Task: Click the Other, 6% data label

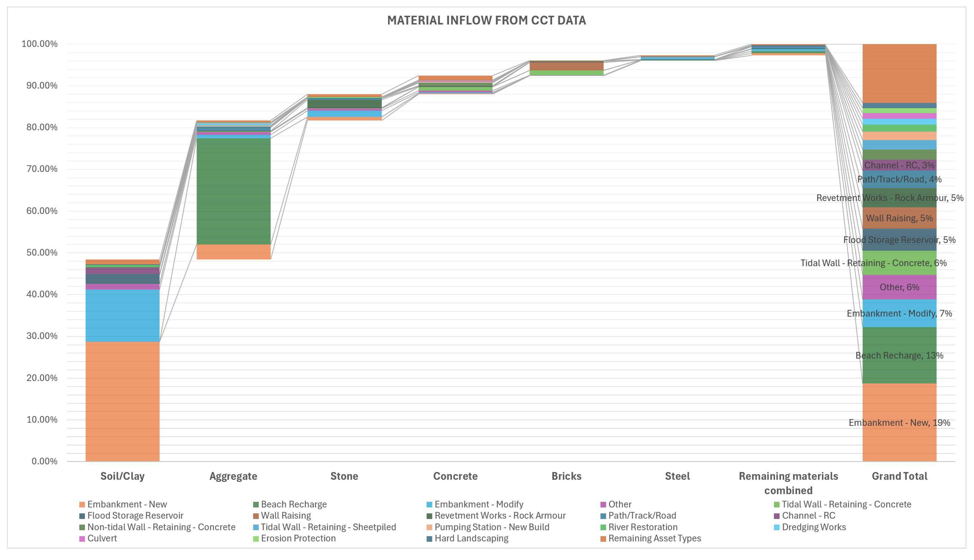Action: click(899, 287)
